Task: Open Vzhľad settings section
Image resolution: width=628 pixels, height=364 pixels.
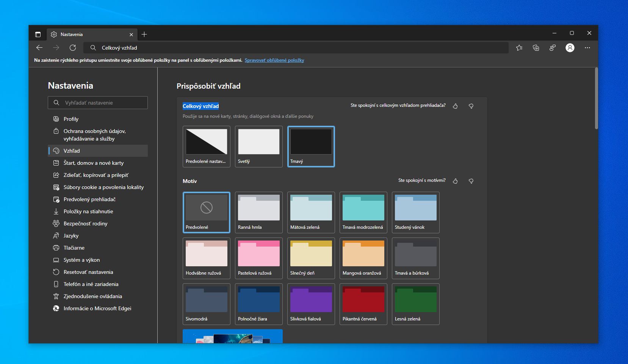Action: click(x=98, y=151)
